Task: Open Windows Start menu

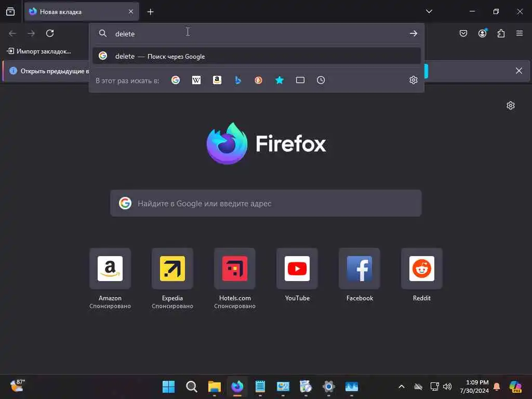Action: point(169,387)
